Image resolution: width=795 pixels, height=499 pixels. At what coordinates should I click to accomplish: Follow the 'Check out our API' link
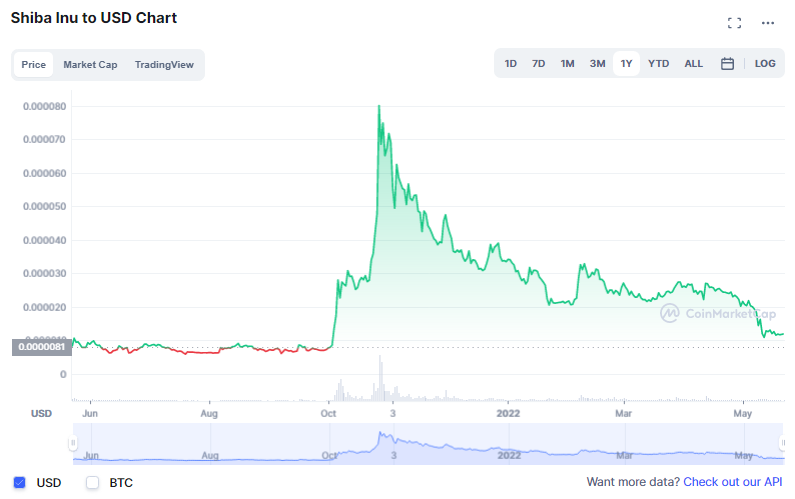733,482
